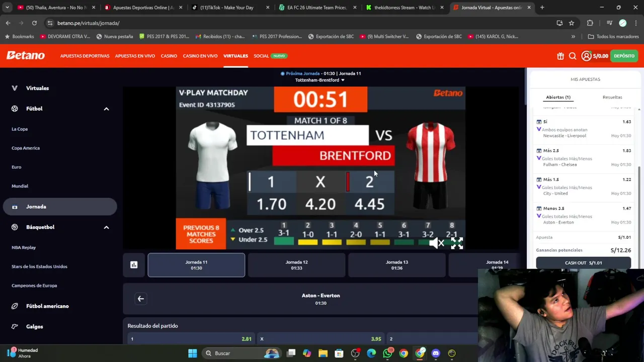Image resolution: width=644 pixels, height=362 pixels.
Task: Select the Virtuales nav item
Action: 235,56
